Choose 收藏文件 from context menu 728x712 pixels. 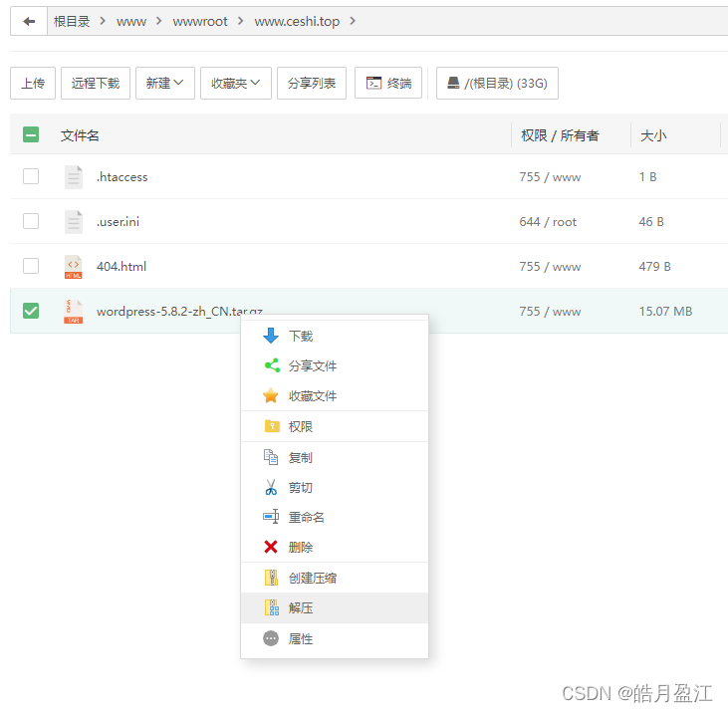click(335, 396)
